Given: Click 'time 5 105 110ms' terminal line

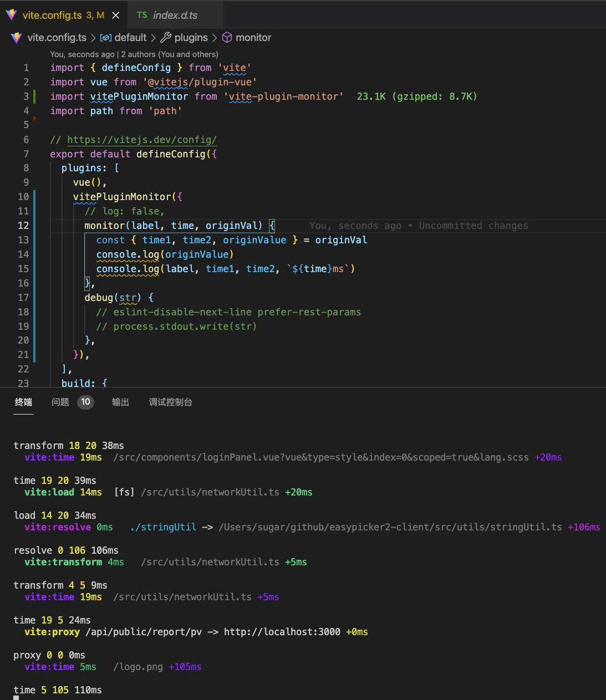Looking at the screenshot, I should click(x=58, y=690).
